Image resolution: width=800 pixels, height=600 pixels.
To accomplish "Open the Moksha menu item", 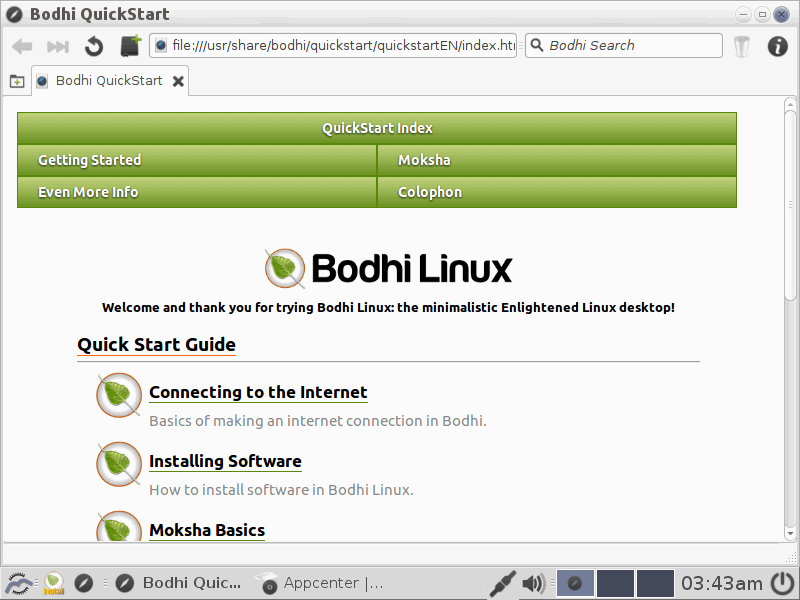I will click(557, 160).
